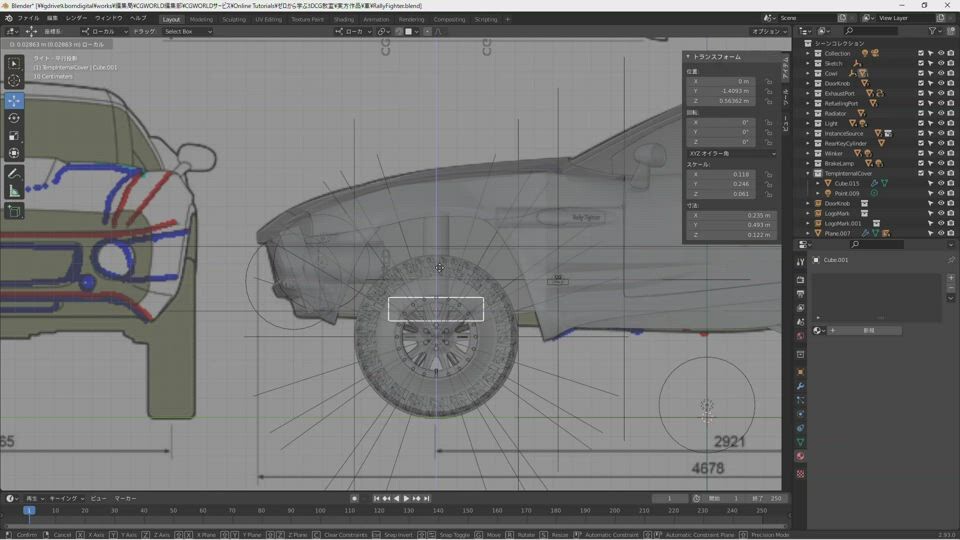
Task: Open the Material properties tab
Action: [x=800, y=456]
